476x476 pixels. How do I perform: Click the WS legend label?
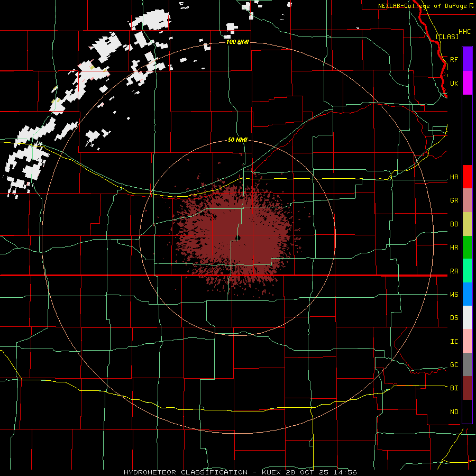point(454,295)
